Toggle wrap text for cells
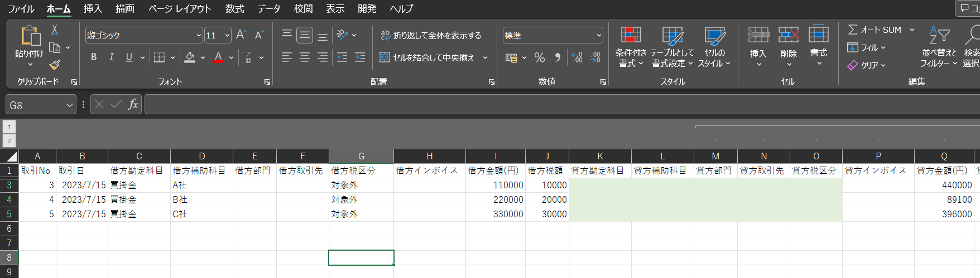980x278 pixels. point(431,35)
